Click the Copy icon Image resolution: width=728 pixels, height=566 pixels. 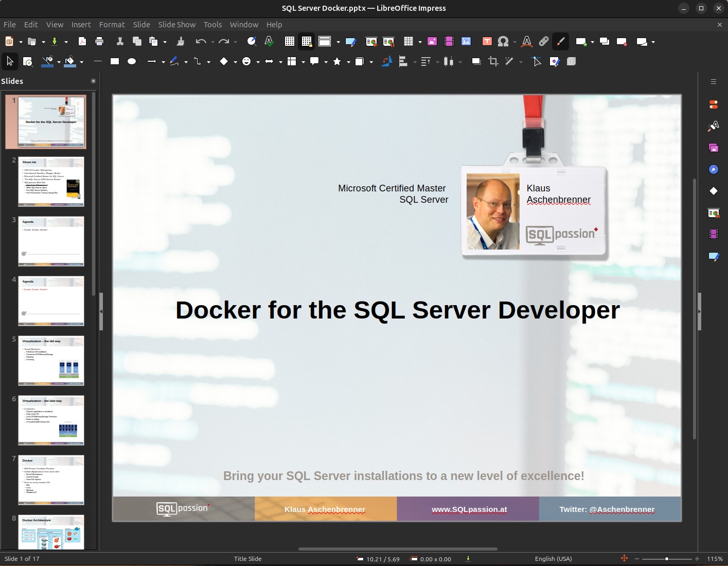tap(137, 42)
